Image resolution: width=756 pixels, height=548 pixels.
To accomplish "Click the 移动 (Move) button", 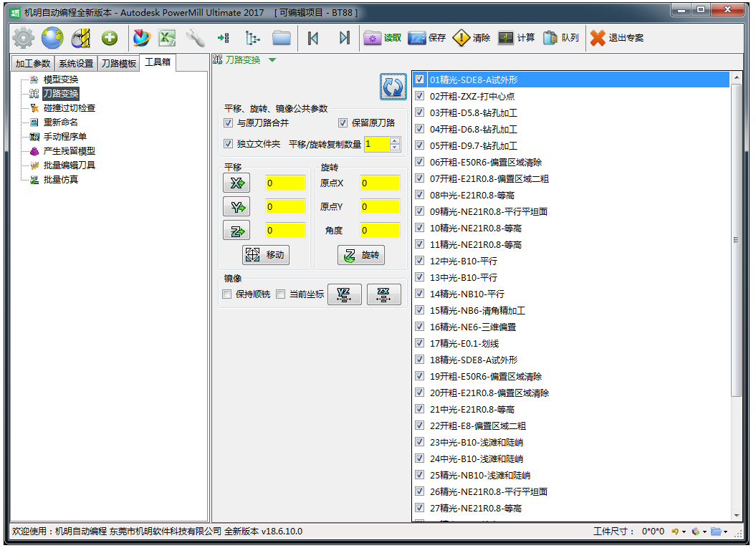I will (266, 254).
